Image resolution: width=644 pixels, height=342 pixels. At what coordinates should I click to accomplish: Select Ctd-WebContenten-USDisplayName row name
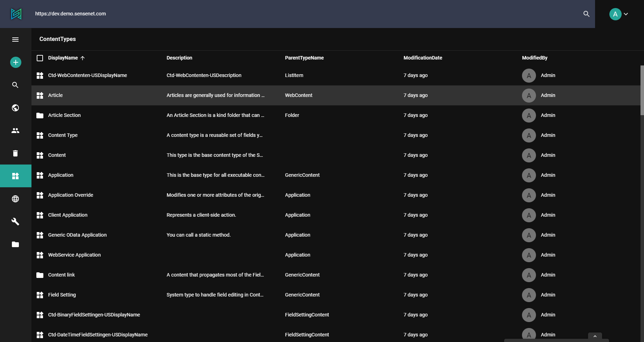tap(87, 75)
